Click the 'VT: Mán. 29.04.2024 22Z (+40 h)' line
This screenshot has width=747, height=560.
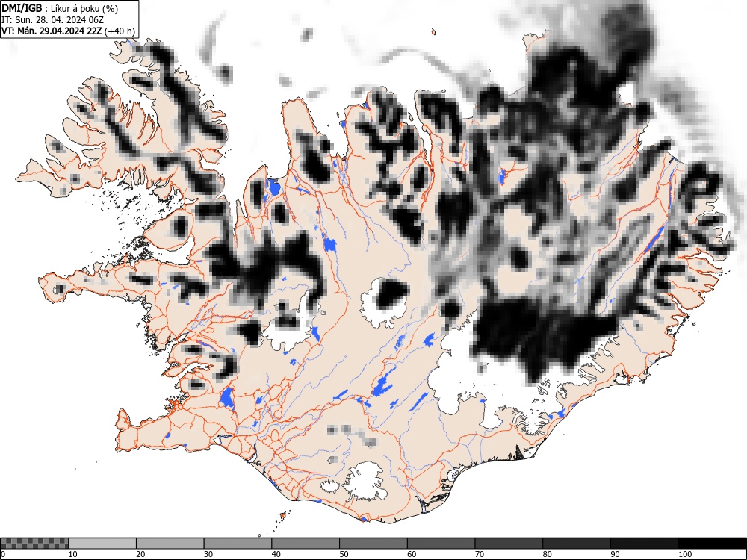[68, 31]
